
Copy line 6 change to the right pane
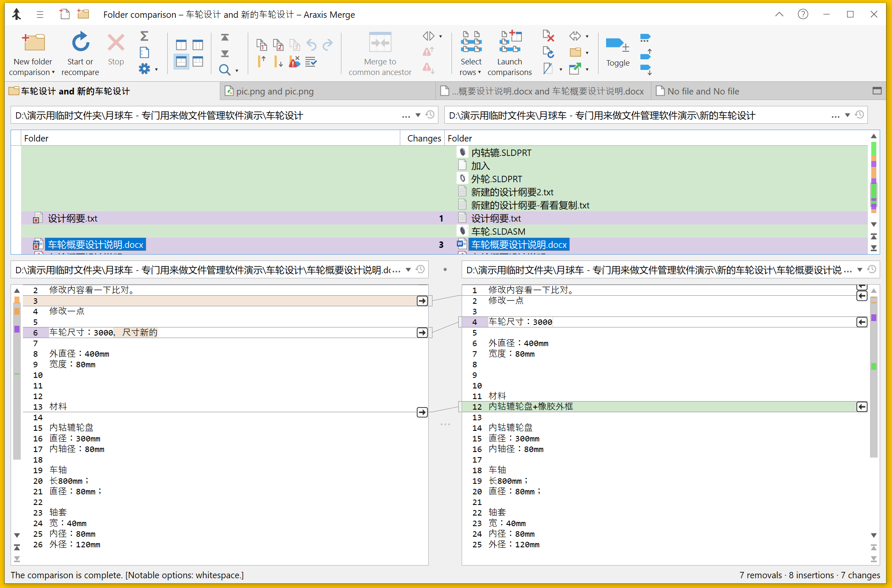422,333
